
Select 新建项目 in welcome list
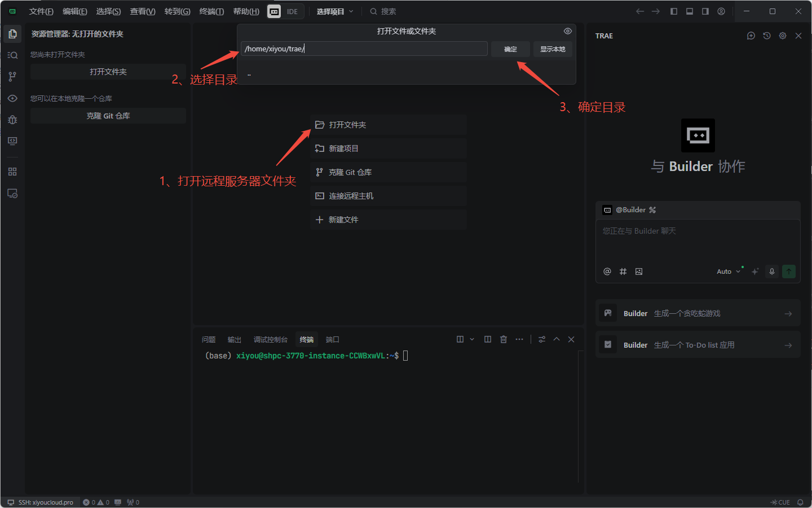[x=388, y=148]
